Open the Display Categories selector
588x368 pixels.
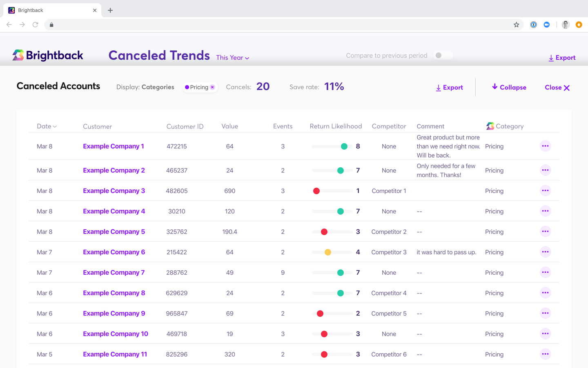[158, 87]
